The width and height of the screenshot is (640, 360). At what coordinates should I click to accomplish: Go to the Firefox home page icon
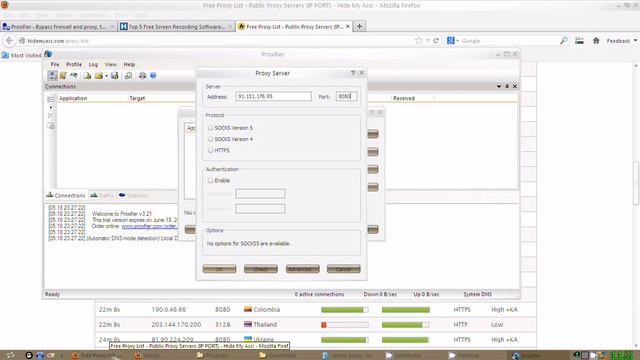tap(596, 40)
